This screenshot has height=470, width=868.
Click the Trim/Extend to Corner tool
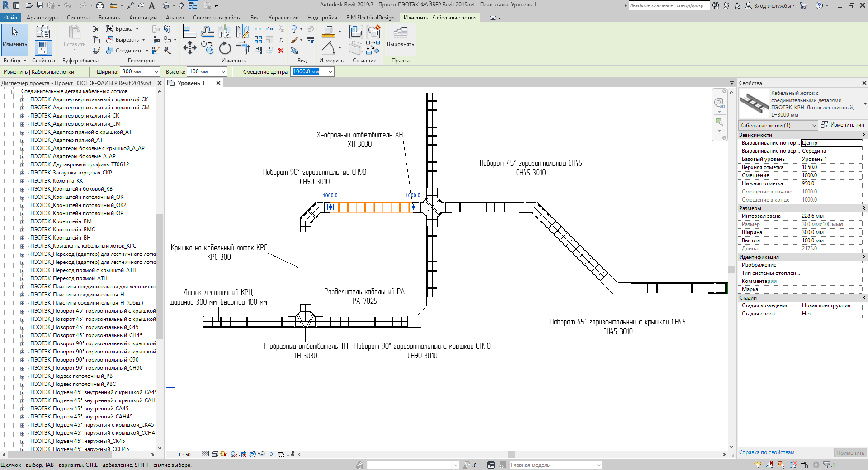click(x=243, y=47)
